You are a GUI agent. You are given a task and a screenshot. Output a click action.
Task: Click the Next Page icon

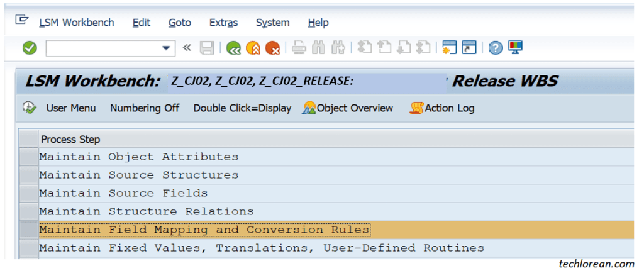404,48
